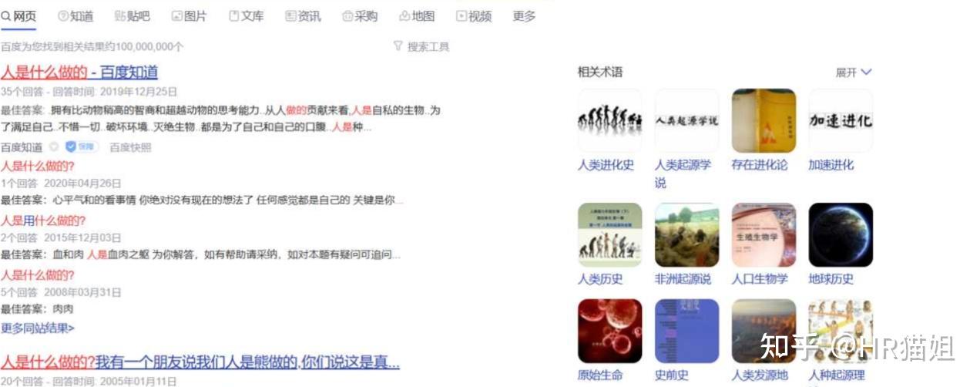This screenshot has height=387, width=980.
Task: Open the 人类进化史 evolution thumbnail
Action: click(x=609, y=120)
